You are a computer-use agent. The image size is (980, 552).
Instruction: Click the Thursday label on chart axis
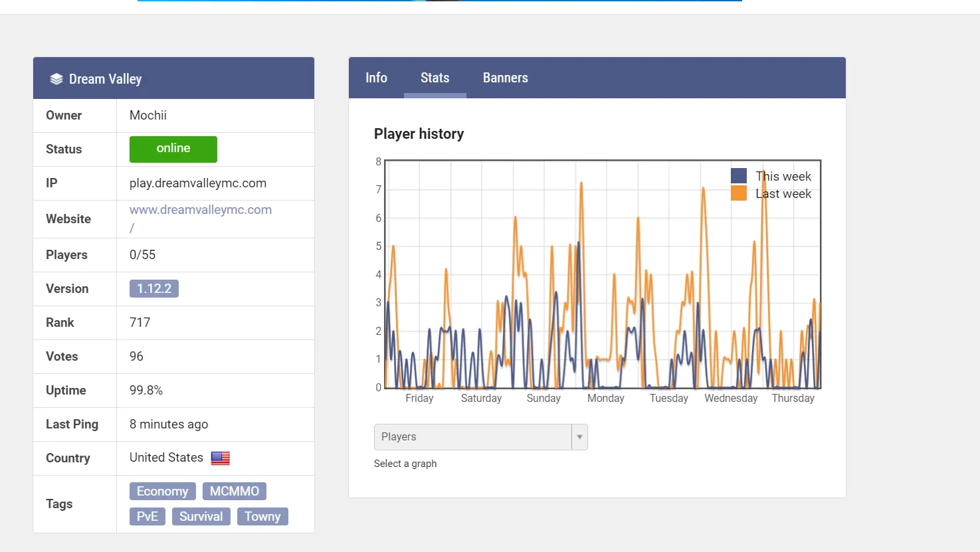coord(793,399)
